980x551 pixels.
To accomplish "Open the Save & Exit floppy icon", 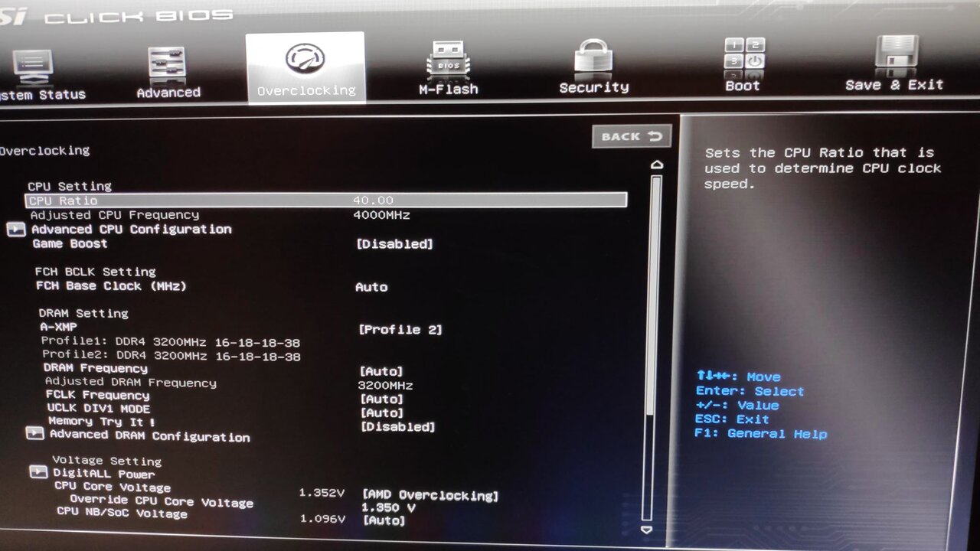I will coord(896,54).
